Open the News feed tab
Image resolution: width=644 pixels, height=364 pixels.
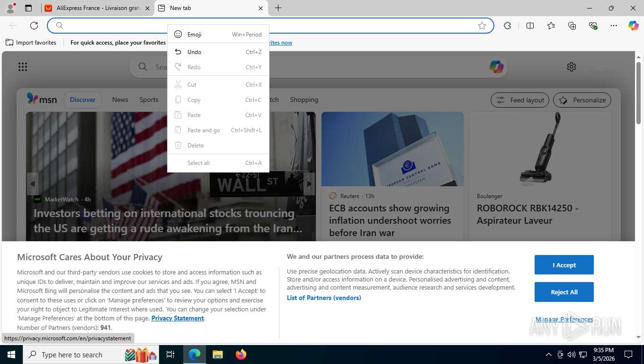point(120,100)
